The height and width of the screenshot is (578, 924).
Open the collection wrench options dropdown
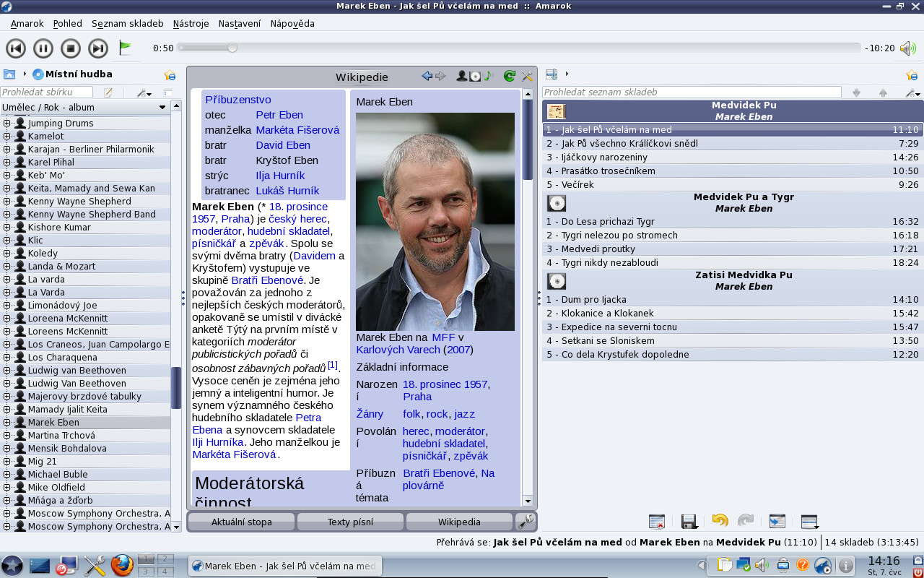coord(144,92)
